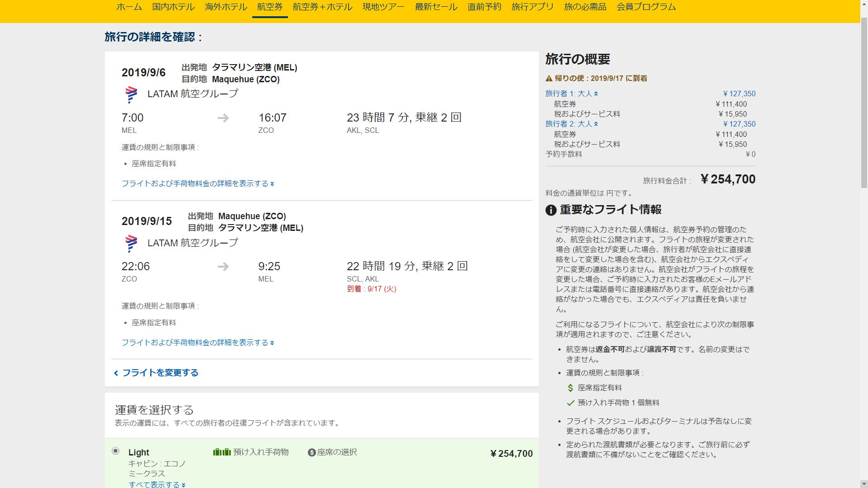Viewport: 868px width, 488px height.
Task: Expand outbound flight baggage fee details
Action: 198,184
